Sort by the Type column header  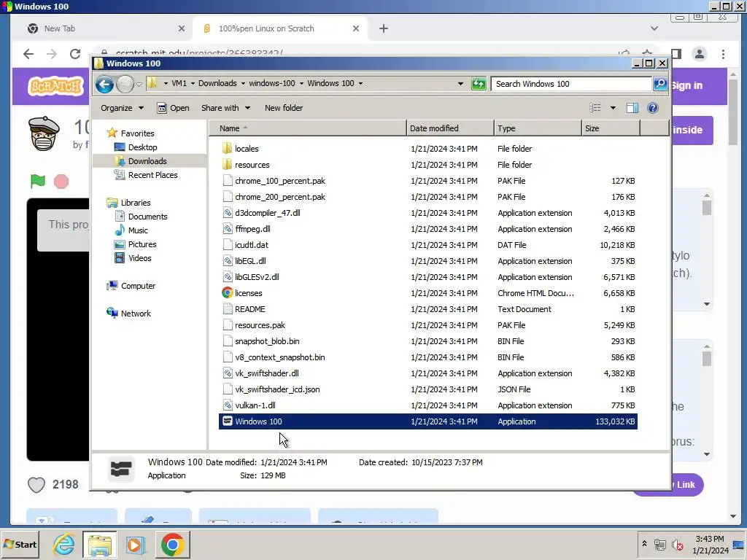538,128
